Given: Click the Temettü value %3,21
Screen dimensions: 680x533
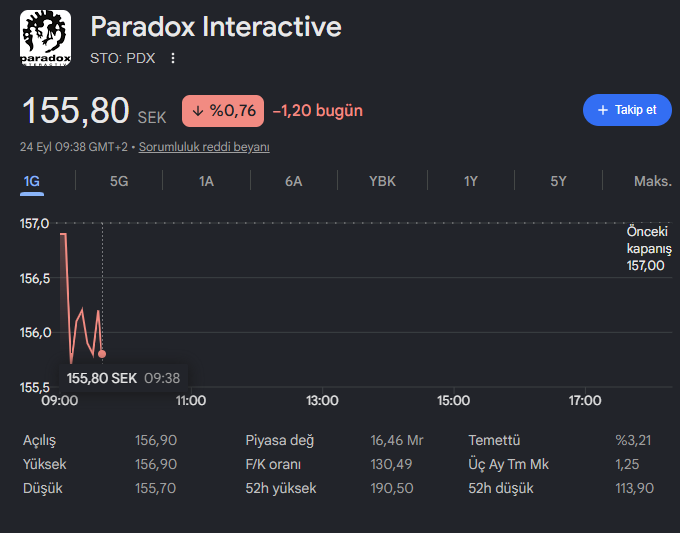Looking at the screenshot, I should [x=633, y=440].
